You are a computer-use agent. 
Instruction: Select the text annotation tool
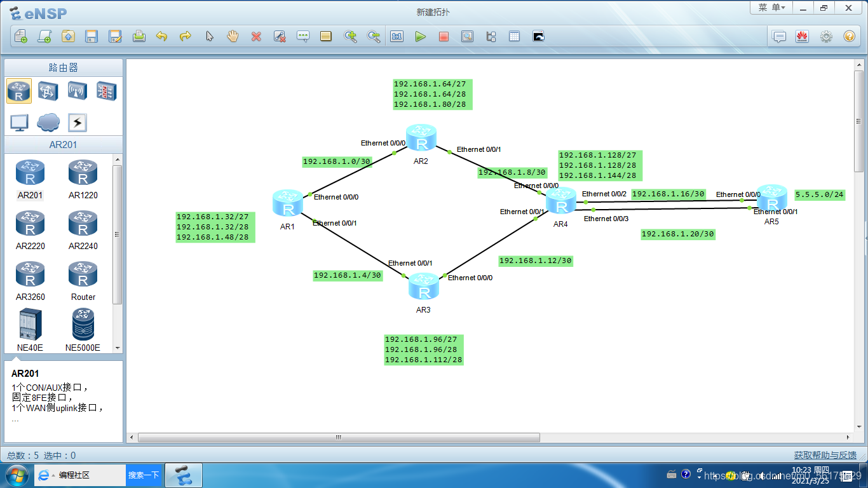(x=303, y=36)
